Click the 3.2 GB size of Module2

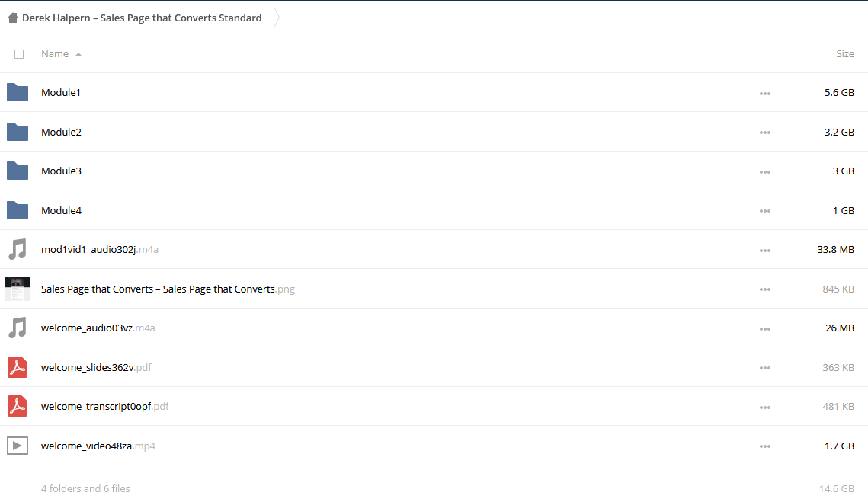coord(839,133)
